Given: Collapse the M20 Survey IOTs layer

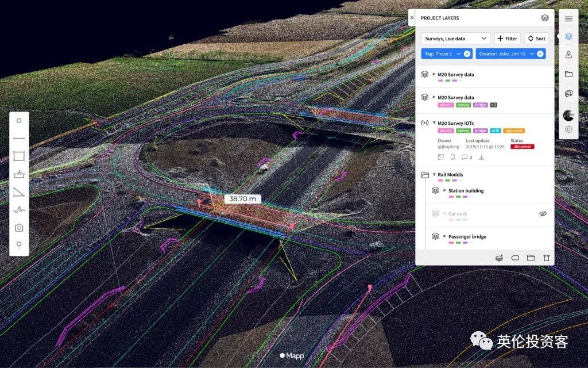Looking at the screenshot, I should (434, 123).
